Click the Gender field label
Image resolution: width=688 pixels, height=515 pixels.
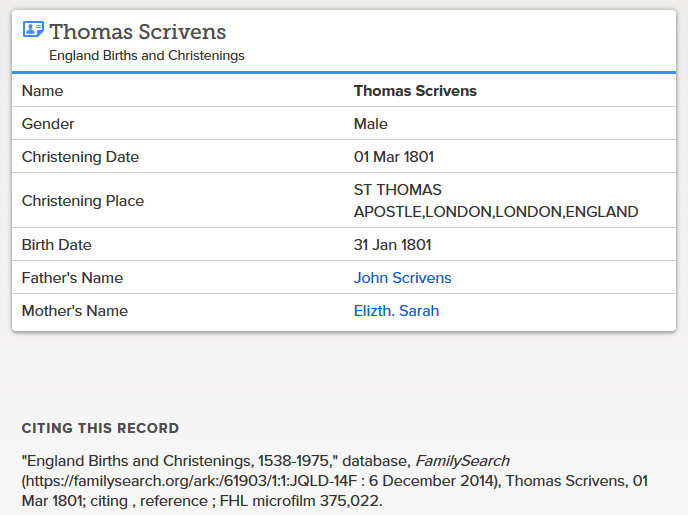[x=48, y=124]
